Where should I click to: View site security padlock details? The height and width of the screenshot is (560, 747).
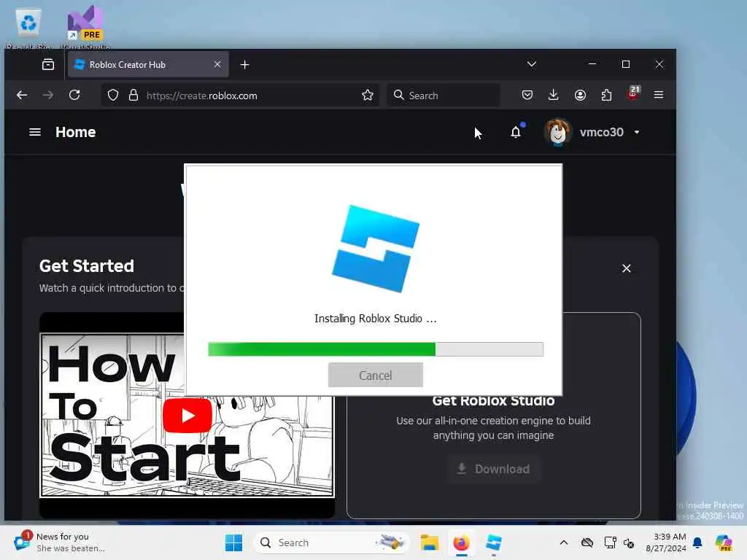(133, 96)
